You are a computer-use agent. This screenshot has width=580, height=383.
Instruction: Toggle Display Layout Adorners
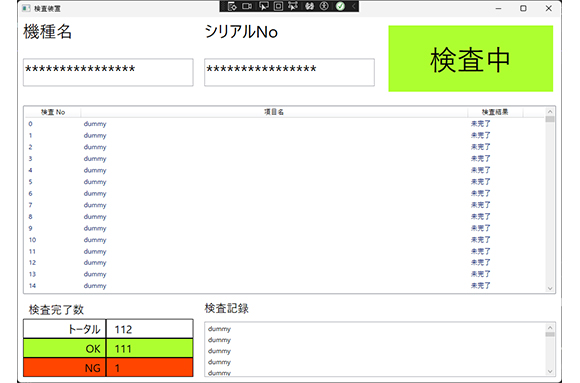278,6
